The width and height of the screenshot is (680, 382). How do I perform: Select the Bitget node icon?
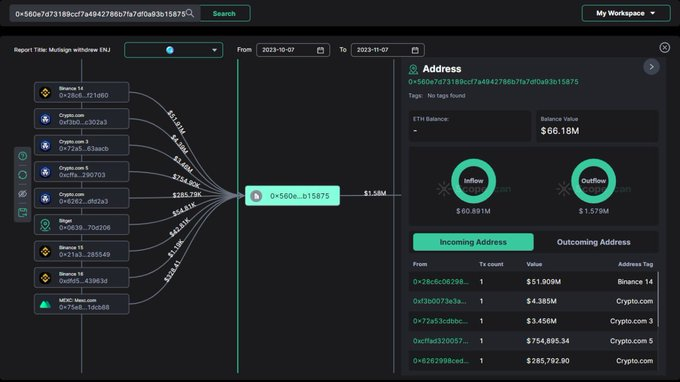tap(45, 225)
